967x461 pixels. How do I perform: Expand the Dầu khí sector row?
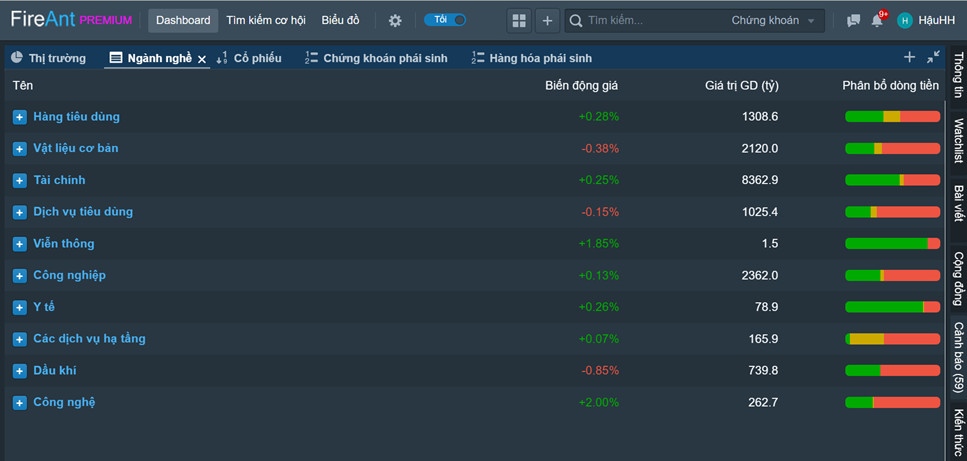click(x=20, y=371)
